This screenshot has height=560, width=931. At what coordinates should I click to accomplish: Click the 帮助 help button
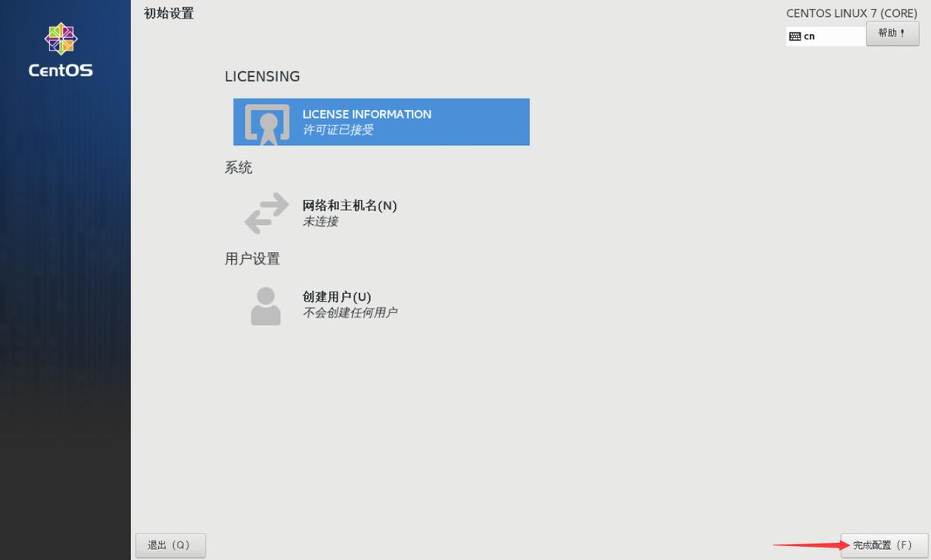892,33
